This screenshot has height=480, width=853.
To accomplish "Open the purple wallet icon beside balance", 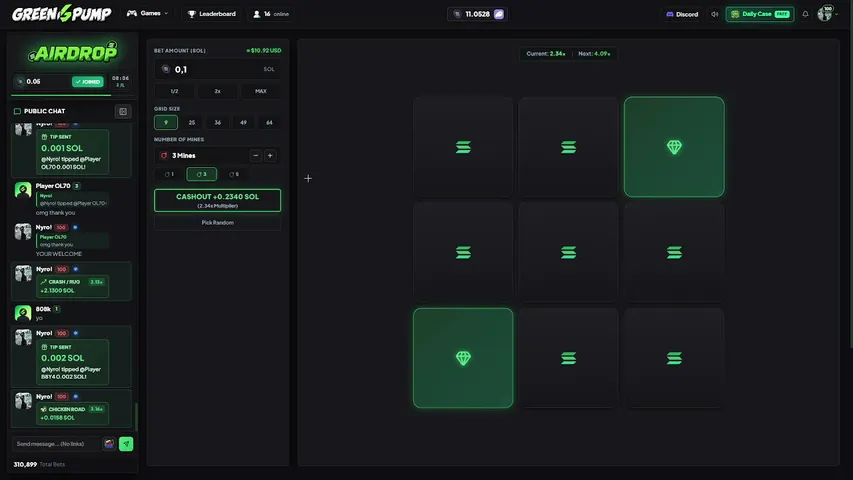I will coord(499,14).
